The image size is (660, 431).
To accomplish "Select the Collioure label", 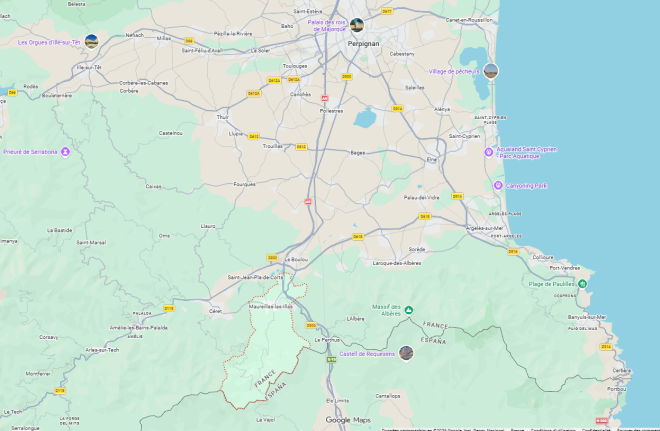I will click(x=543, y=257).
